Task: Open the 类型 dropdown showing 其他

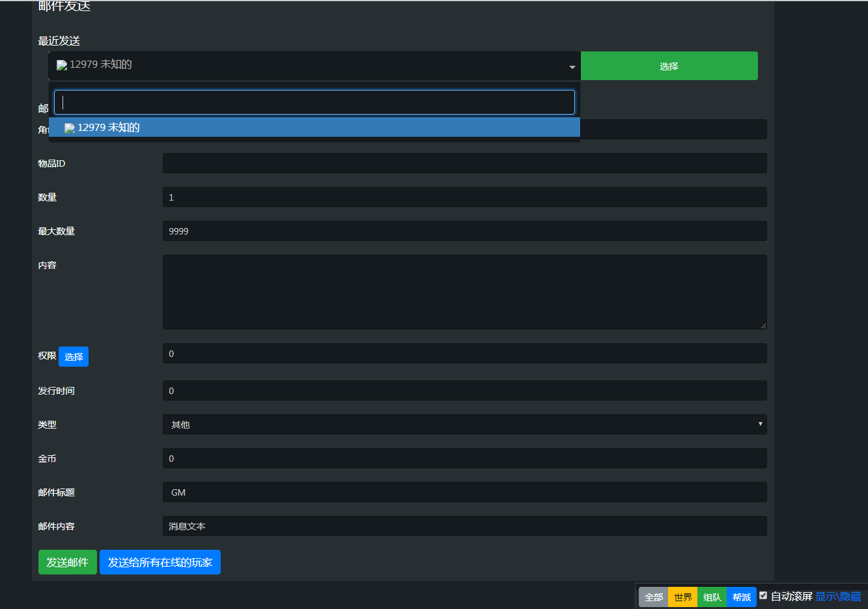Action: (465, 425)
